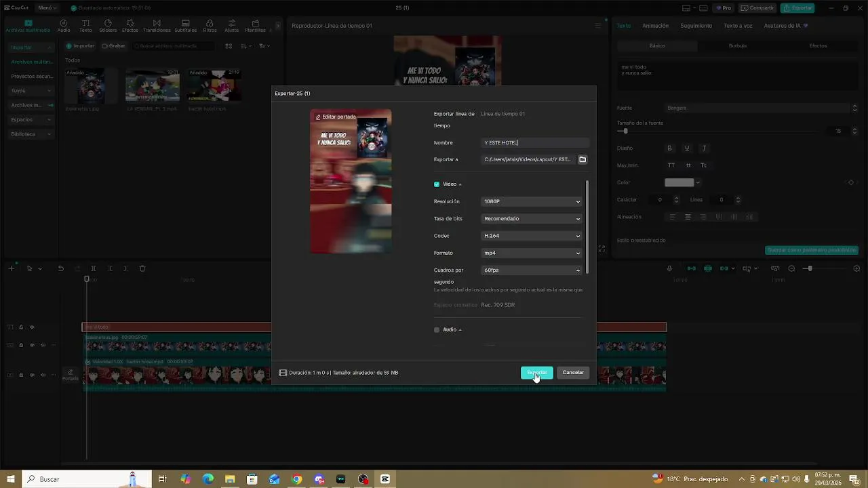Open the Ajuste tool icon
The image size is (868, 488).
coord(231,26)
